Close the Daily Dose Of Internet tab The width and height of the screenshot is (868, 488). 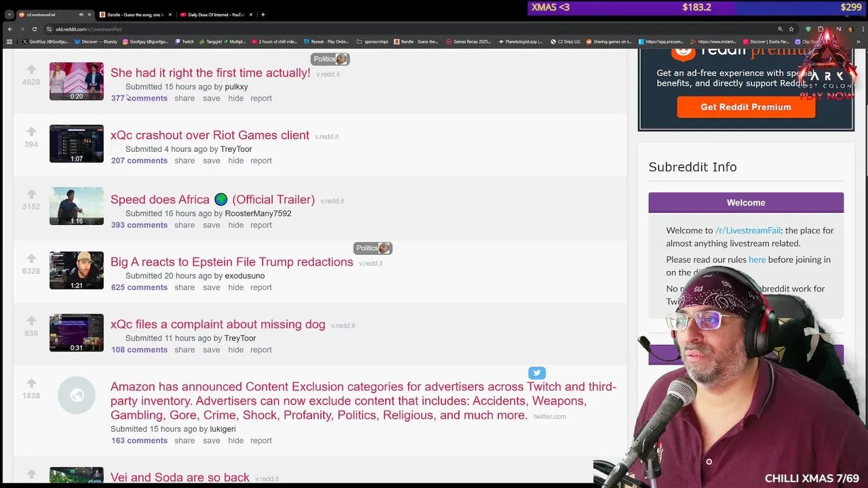251,14
